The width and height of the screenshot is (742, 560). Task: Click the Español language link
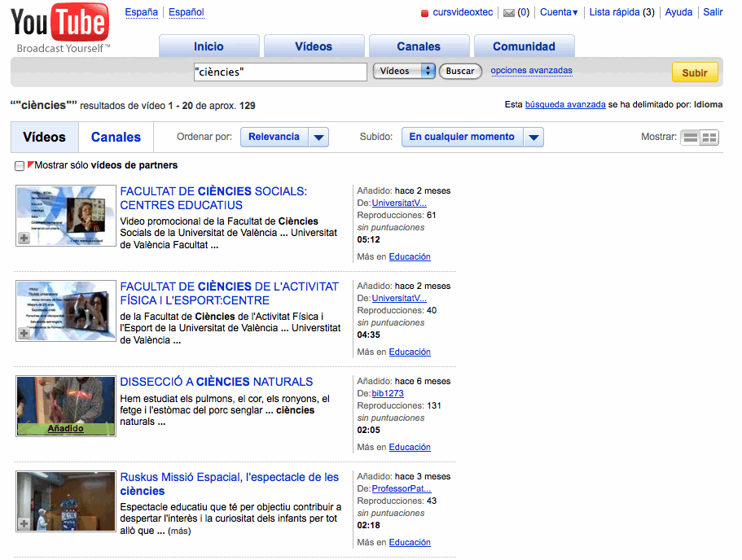tap(187, 12)
